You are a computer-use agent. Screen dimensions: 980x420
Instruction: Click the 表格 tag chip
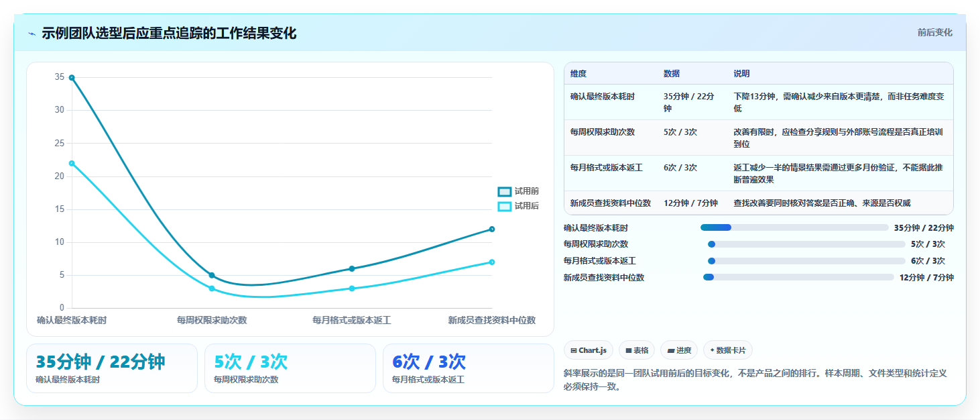(x=637, y=350)
